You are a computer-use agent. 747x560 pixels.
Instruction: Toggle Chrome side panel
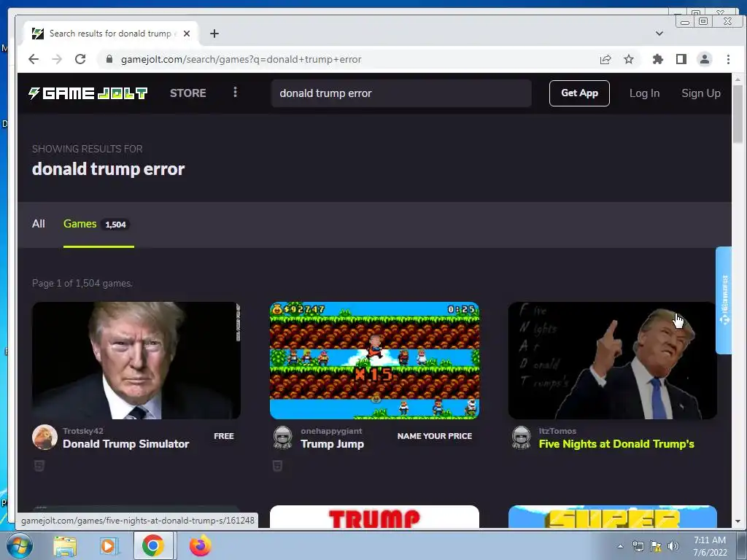[x=681, y=59]
